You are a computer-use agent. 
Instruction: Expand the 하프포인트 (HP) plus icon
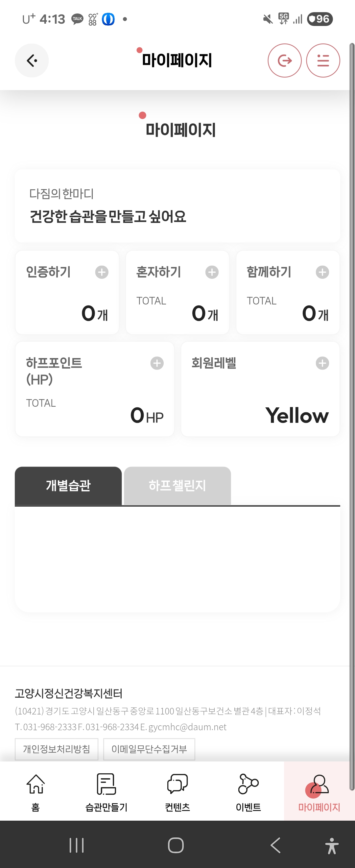tap(157, 363)
